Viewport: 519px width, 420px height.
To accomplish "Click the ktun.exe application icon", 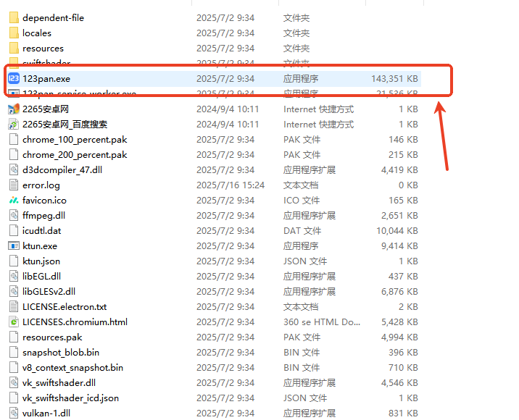I will click(x=14, y=246).
